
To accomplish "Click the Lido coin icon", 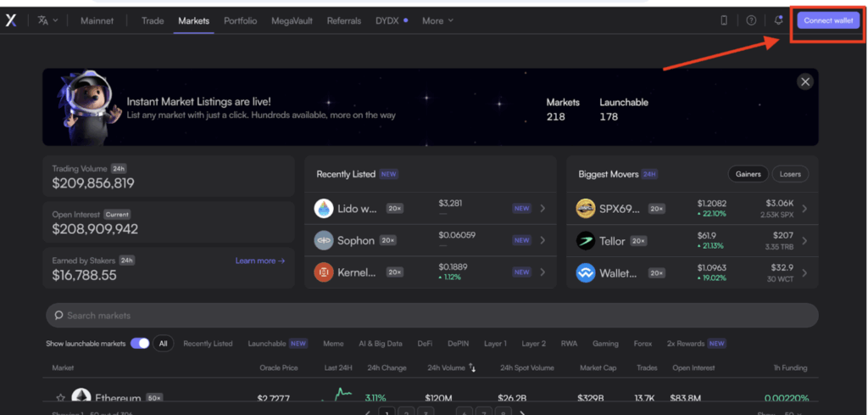I will [323, 208].
